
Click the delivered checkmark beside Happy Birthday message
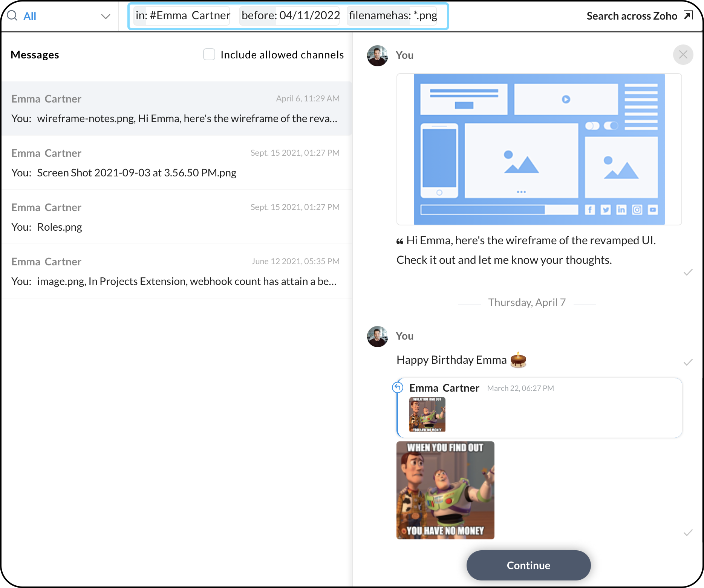(x=688, y=362)
